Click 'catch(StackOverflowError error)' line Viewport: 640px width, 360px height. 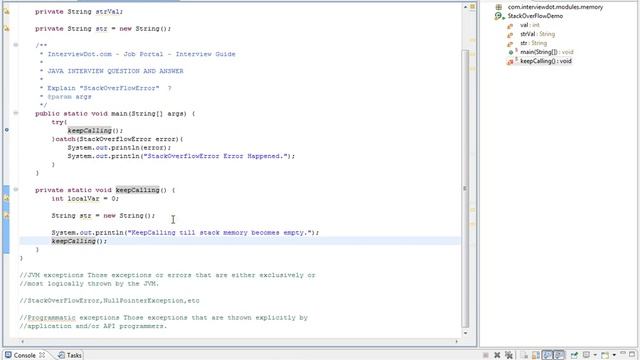pos(118,139)
